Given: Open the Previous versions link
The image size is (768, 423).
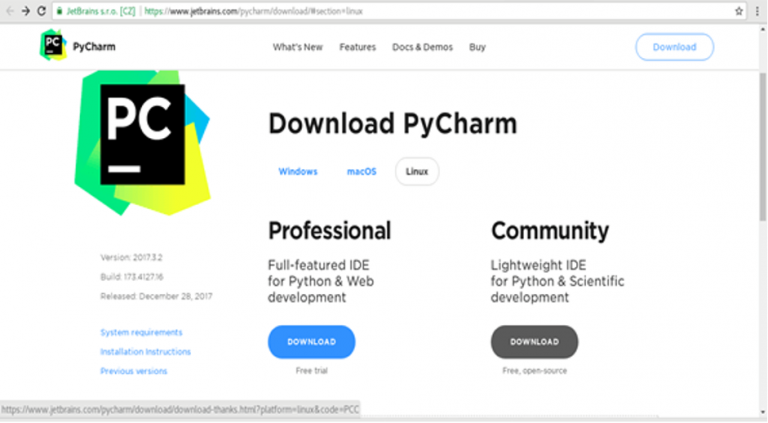Looking at the screenshot, I should click(134, 371).
